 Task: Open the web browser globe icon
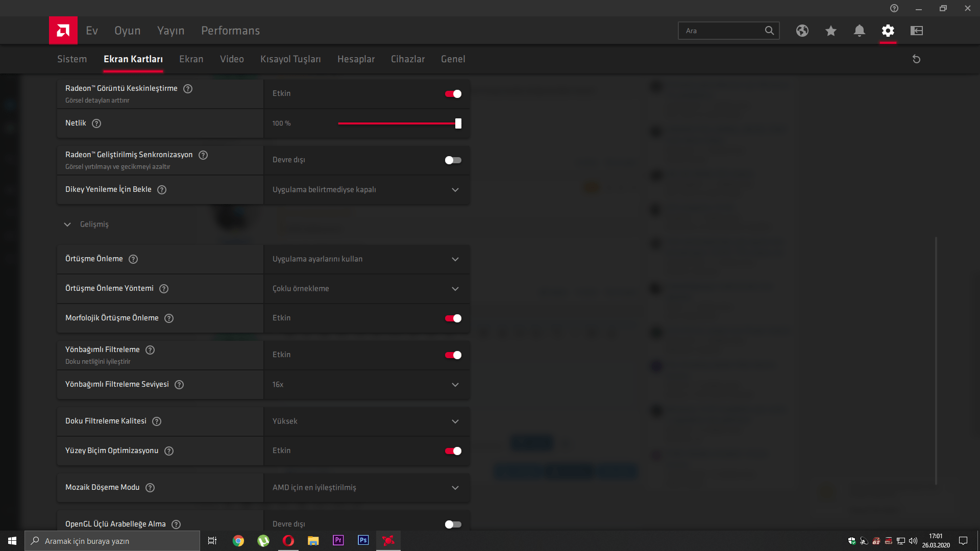[x=802, y=31]
